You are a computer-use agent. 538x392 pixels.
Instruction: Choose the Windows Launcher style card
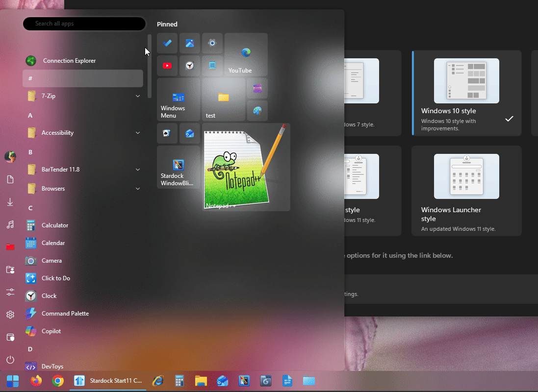(466, 191)
